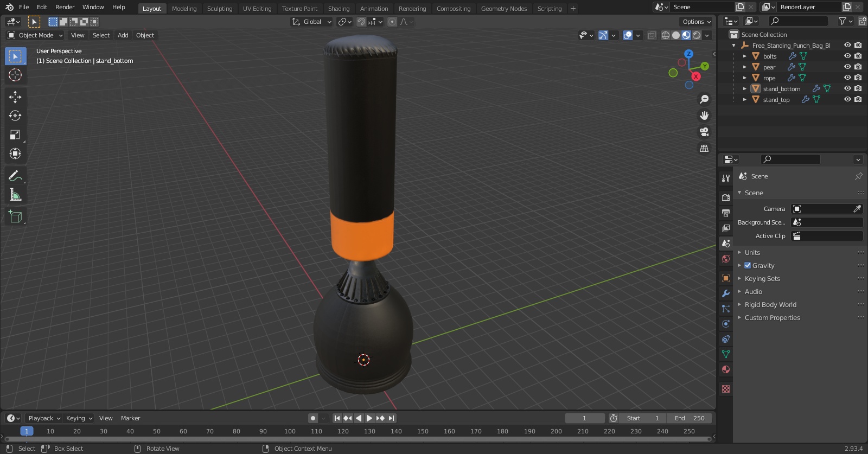
Task: Open the Modifier properties tab
Action: coord(726,293)
